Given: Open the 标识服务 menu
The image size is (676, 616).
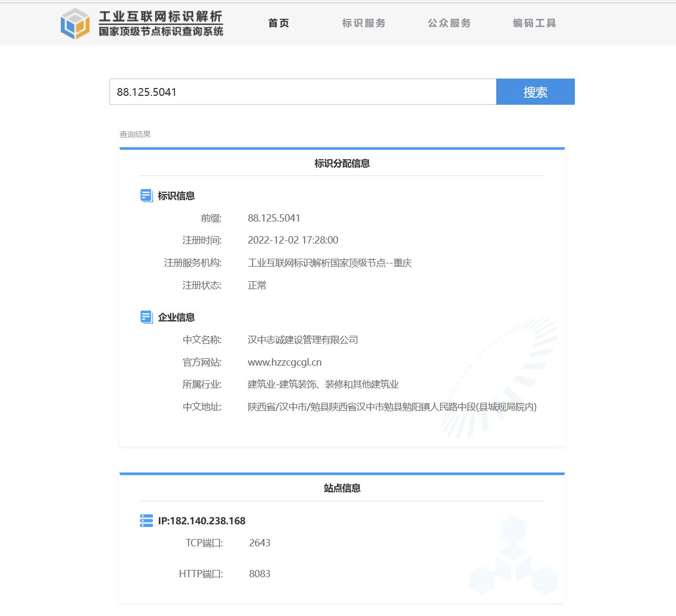Looking at the screenshot, I should 364,23.
